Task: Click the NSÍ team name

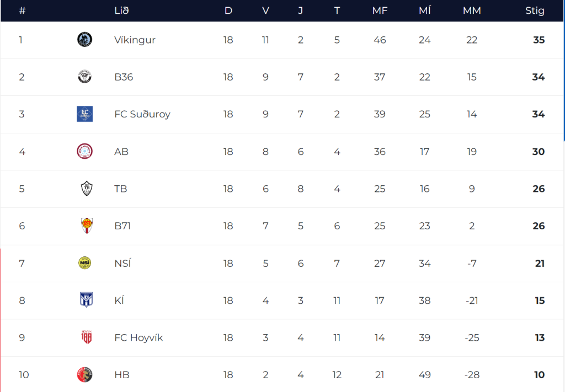Action: [x=122, y=263]
